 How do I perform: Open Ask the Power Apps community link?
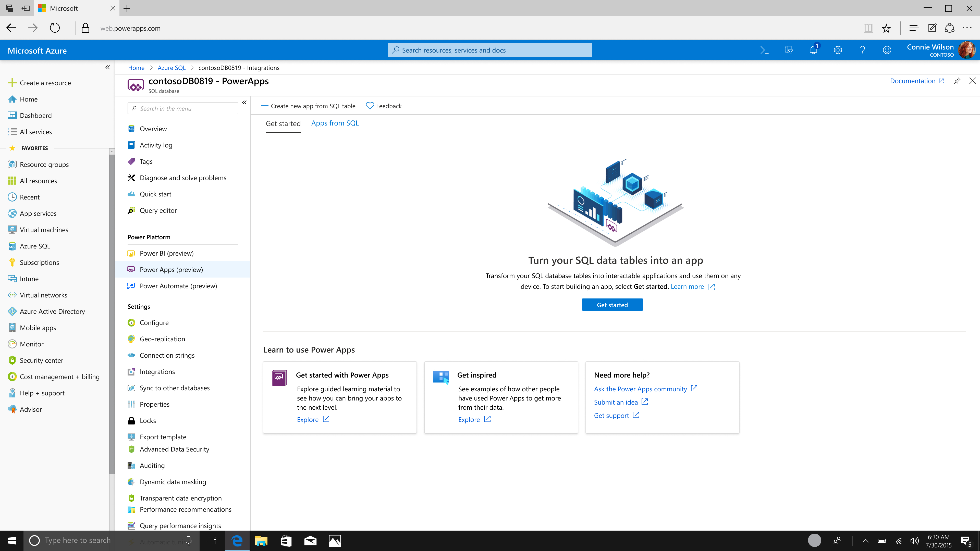640,389
